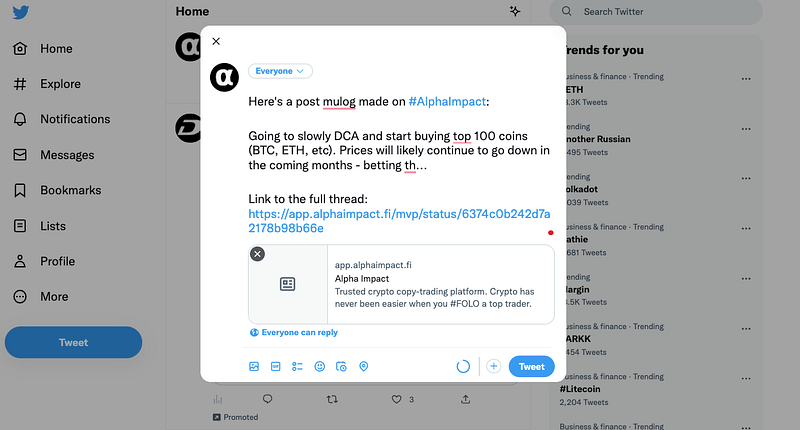Change Everyone can reply setting
This screenshot has height=430, width=800.
coord(293,332)
